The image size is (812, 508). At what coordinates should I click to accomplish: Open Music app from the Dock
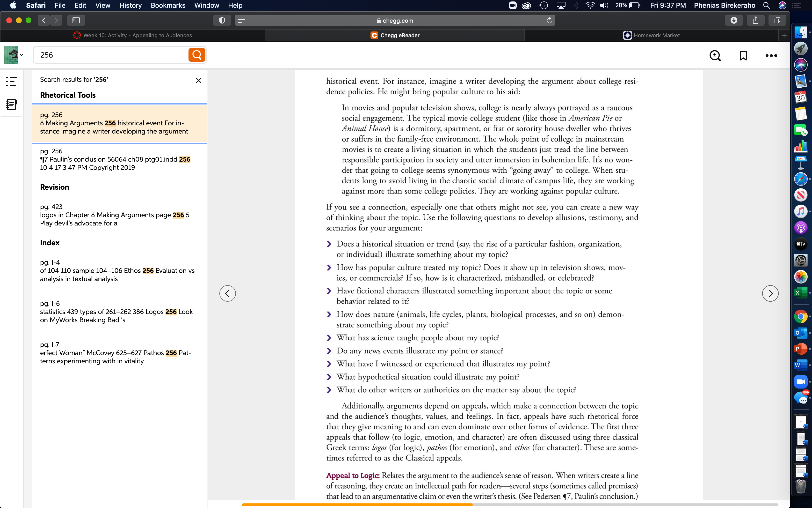(x=801, y=211)
